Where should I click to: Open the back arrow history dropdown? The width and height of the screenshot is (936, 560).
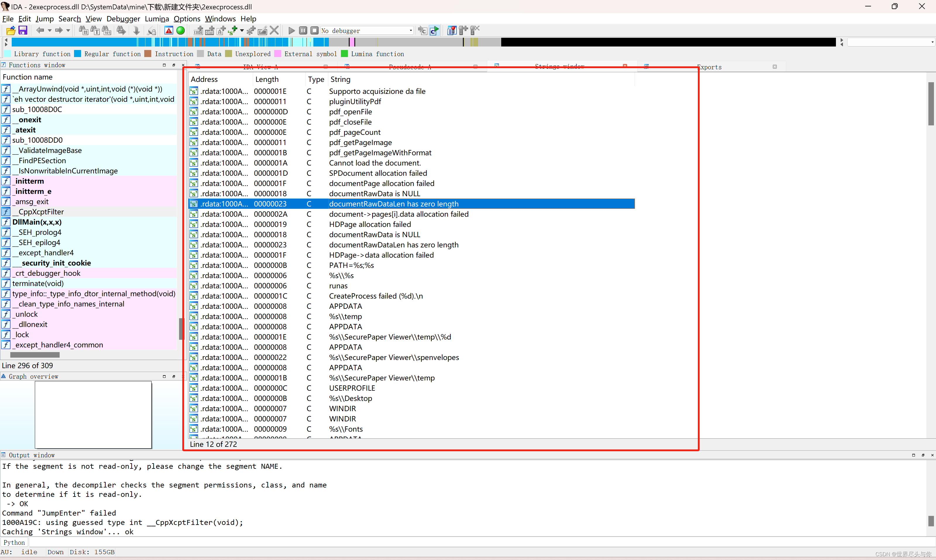(49, 31)
